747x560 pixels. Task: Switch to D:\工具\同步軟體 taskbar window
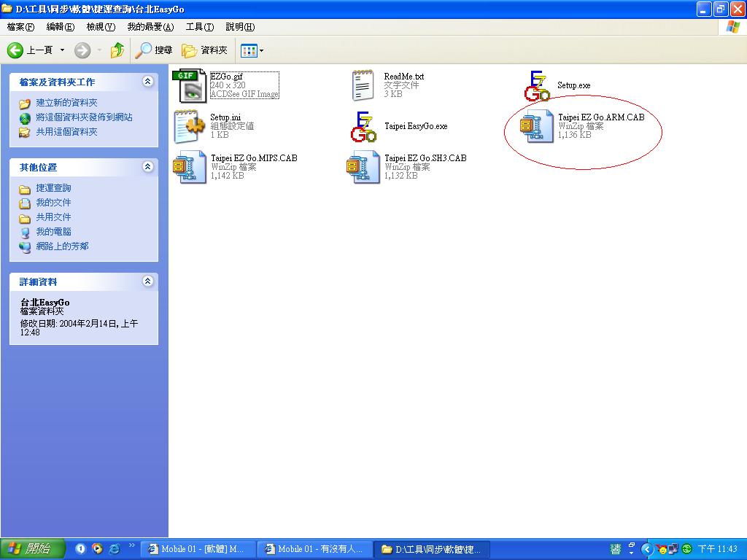point(432,549)
